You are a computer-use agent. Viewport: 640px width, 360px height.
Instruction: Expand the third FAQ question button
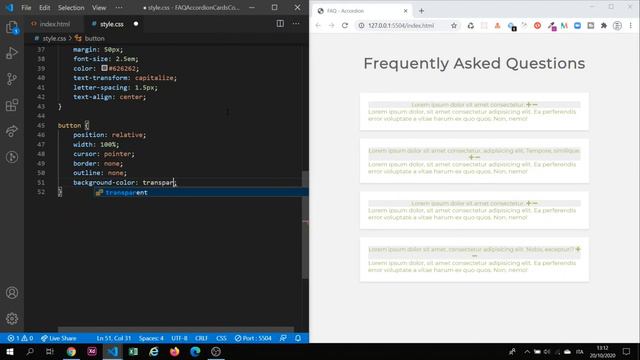coord(474,203)
